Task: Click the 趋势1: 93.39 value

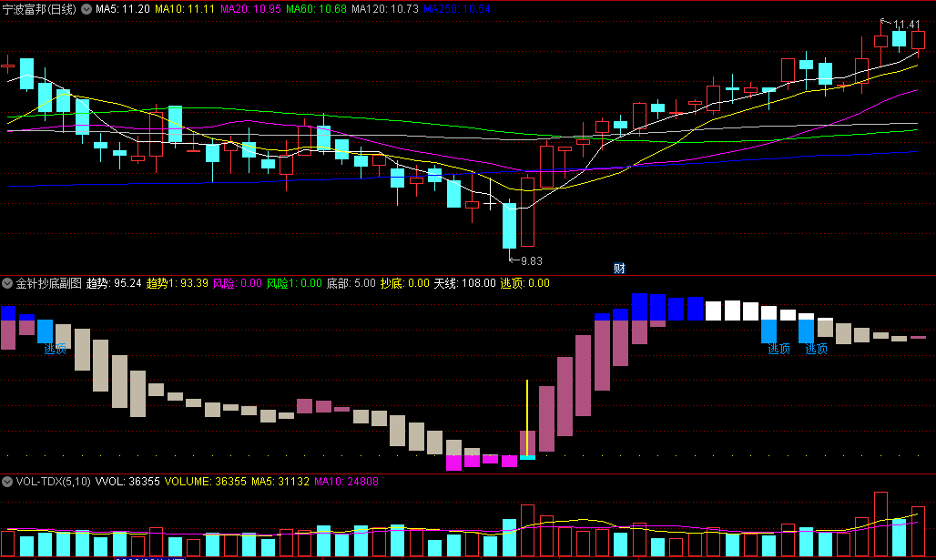Action: (177, 283)
